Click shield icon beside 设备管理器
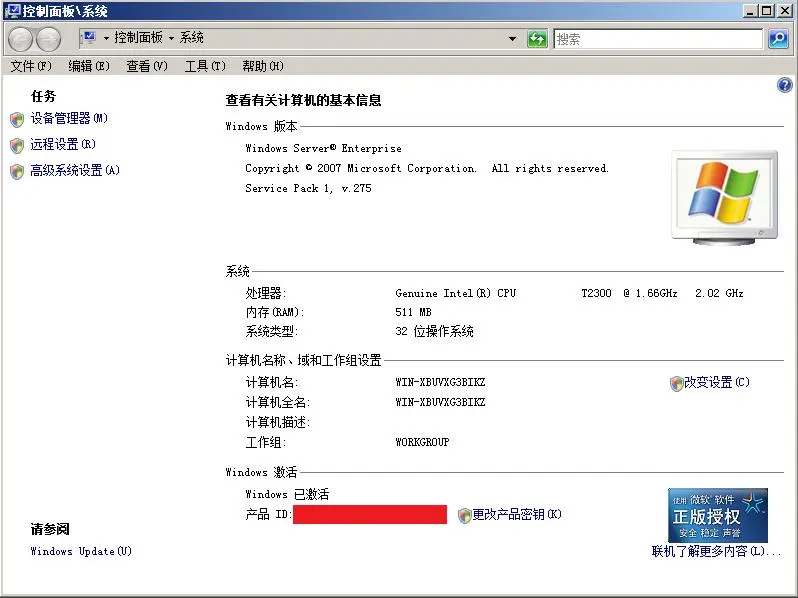Screen dimensions: 798x598 (x=17, y=120)
